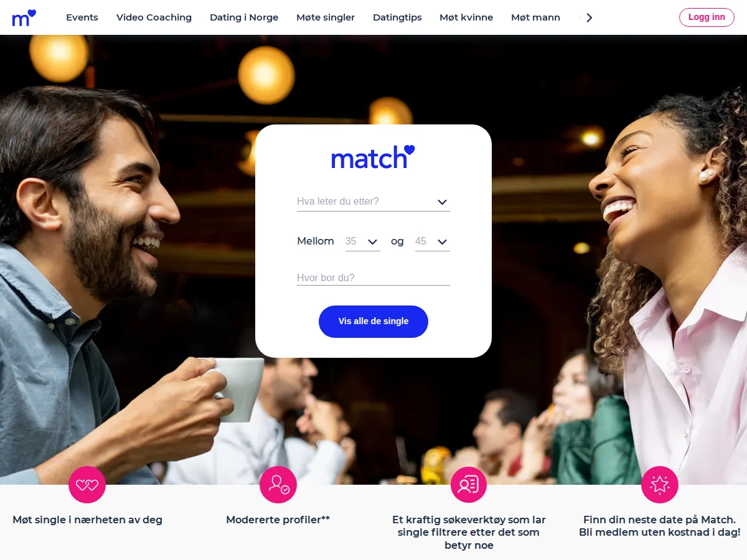This screenshot has height=560, width=747.
Task: Click the double hearts icon
Action: pyautogui.click(x=87, y=485)
